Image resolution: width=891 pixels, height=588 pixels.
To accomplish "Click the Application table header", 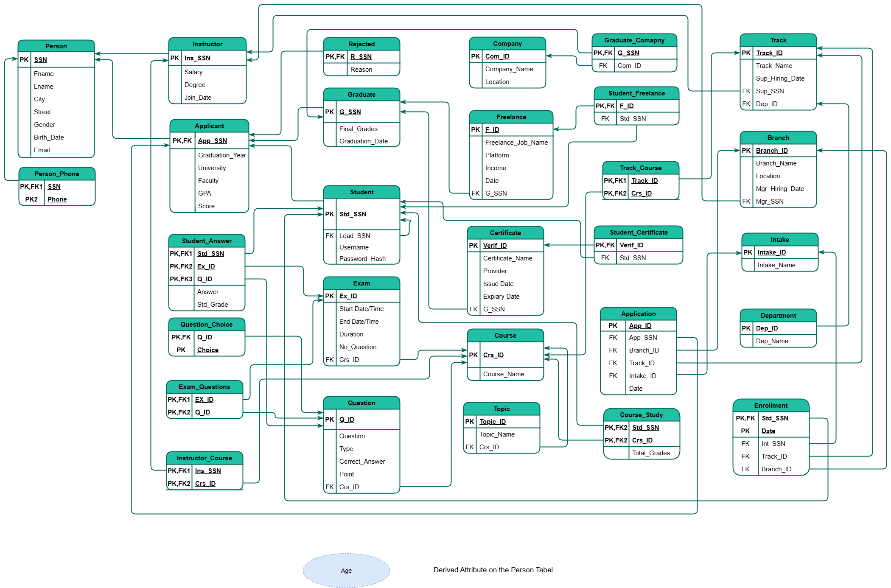I will pyautogui.click(x=638, y=314).
